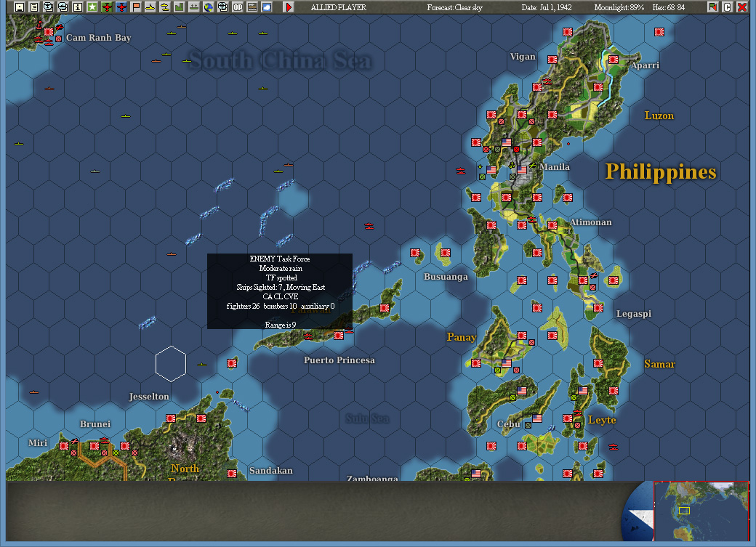The width and height of the screenshot is (756, 547).
Task: Toggle the second red aircraft display icon
Action: click(x=121, y=7)
